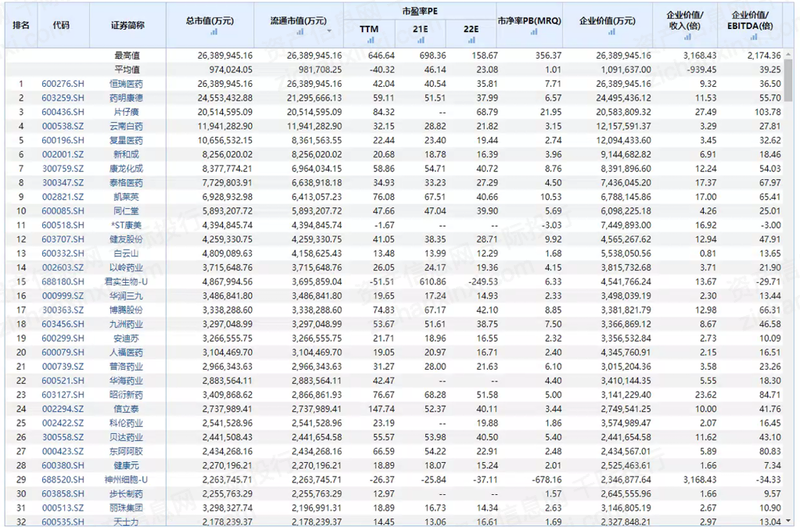Click 昭衍新药 EV/revenue value 23.62

tap(706, 395)
